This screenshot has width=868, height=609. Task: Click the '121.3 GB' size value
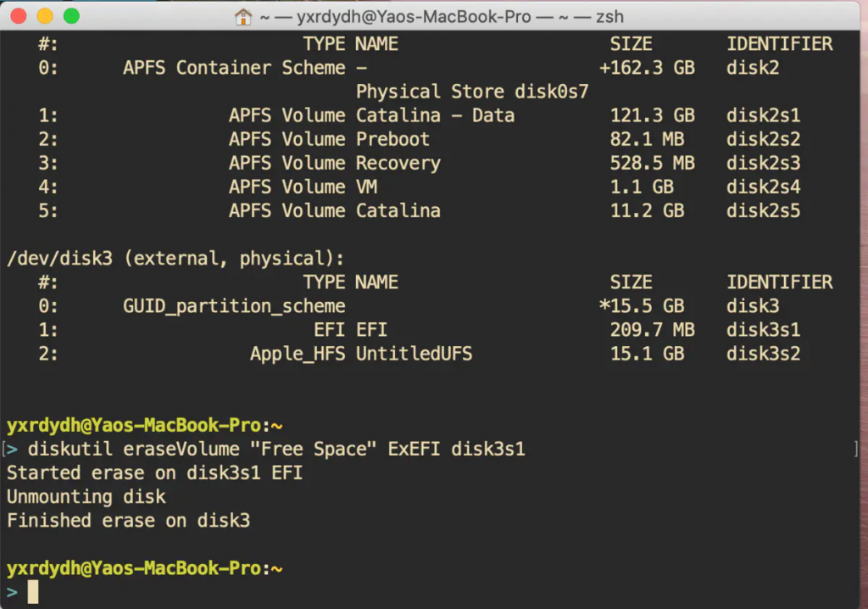[x=653, y=115]
